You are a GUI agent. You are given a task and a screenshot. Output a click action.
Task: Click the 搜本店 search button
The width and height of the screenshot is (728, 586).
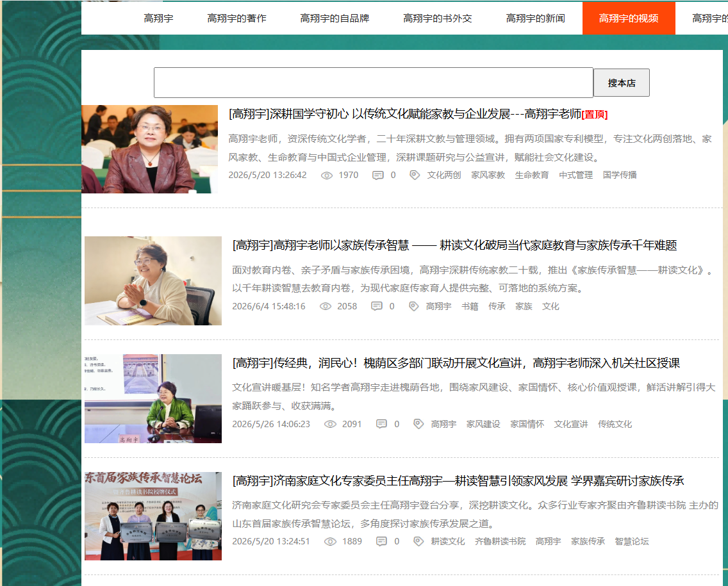coord(622,83)
